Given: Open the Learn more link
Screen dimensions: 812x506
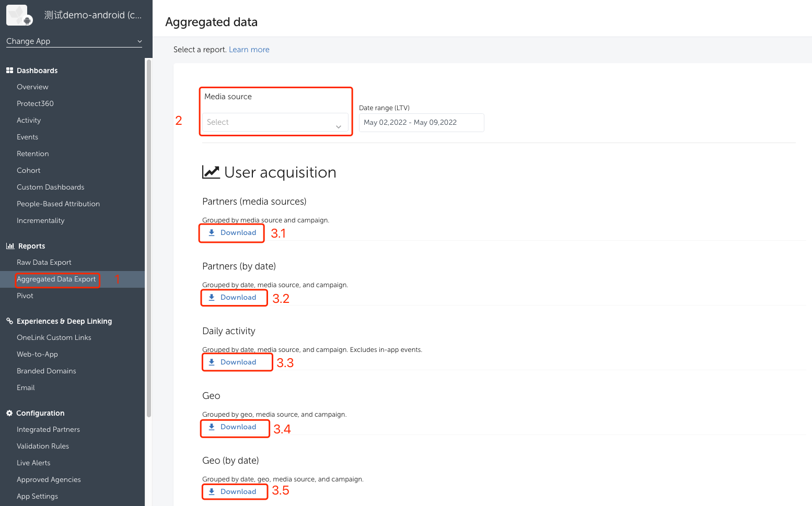Looking at the screenshot, I should (249, 50).
